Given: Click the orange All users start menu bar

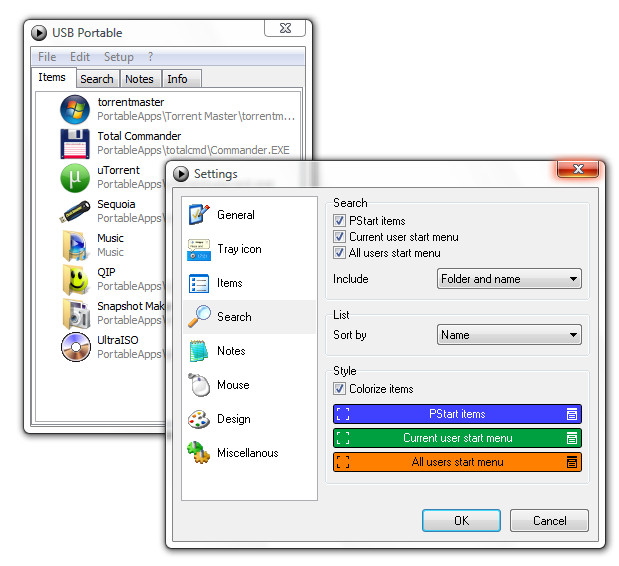Looking at the screenshot, I should [457, 462].
